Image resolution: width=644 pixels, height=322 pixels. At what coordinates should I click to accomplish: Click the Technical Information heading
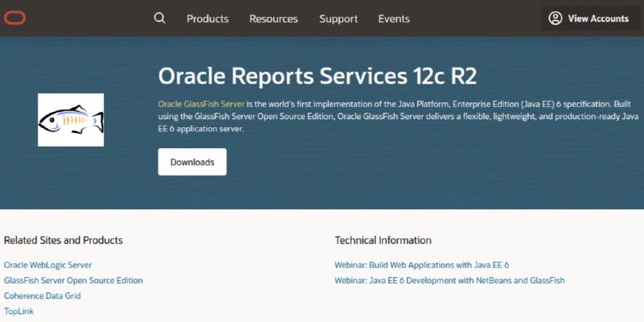(x=383, y=240)
